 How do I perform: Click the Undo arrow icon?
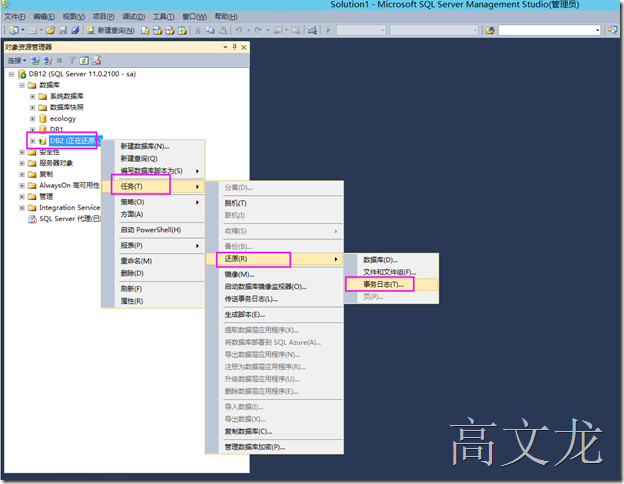tap(239, 30)
